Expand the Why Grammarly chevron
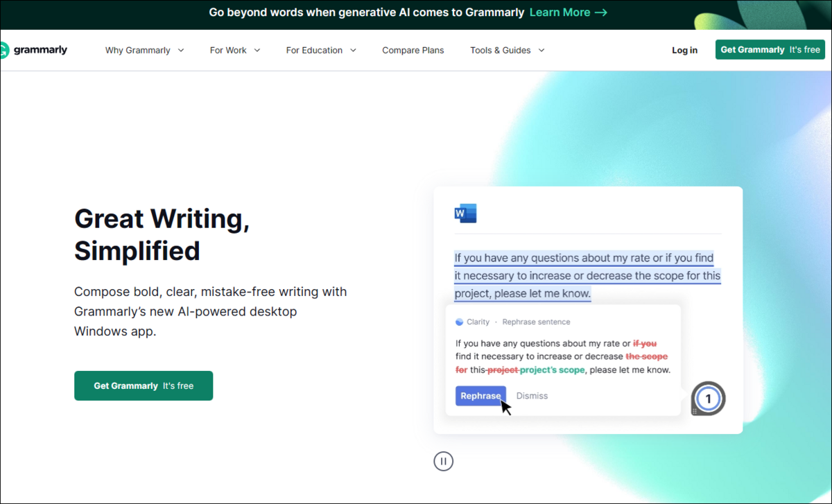Screen dimensions: 832x504 [x=181, y=50]
